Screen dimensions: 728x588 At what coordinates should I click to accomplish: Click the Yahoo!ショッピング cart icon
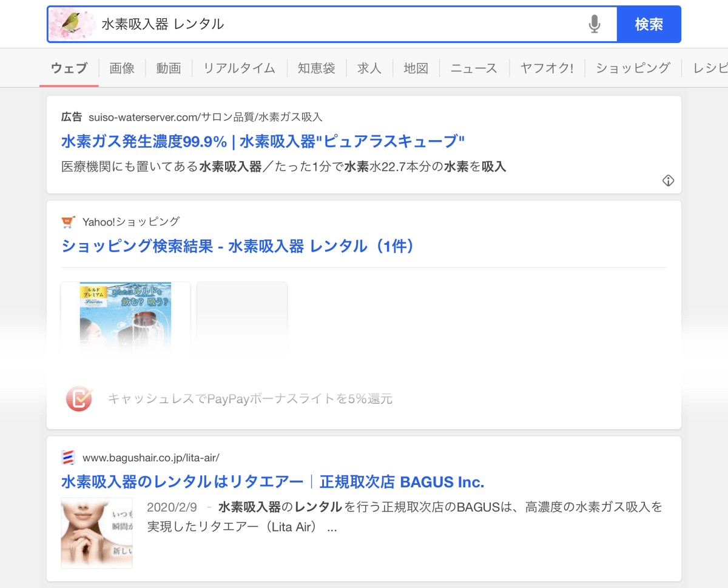click(x=68, y=222)
